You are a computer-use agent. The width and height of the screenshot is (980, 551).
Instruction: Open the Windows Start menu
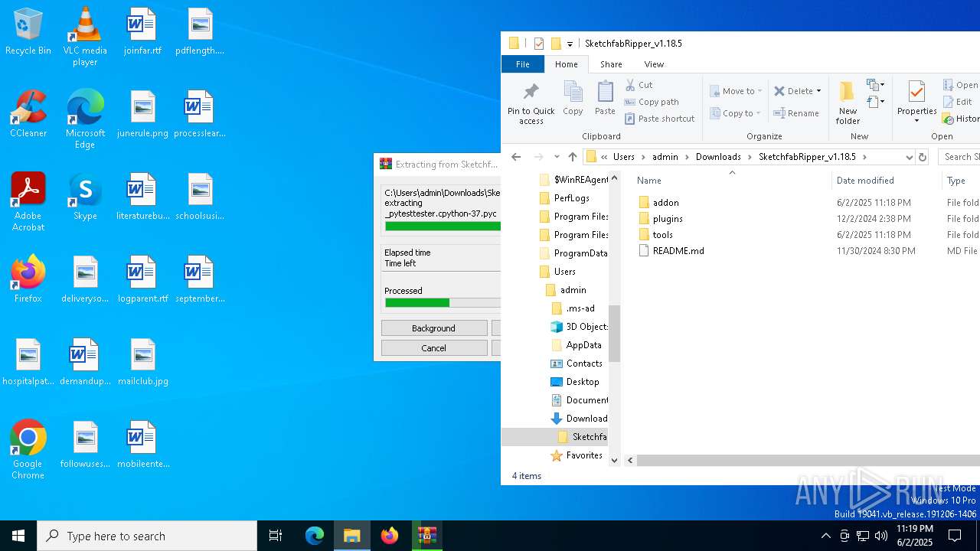(x=18, y=536)
